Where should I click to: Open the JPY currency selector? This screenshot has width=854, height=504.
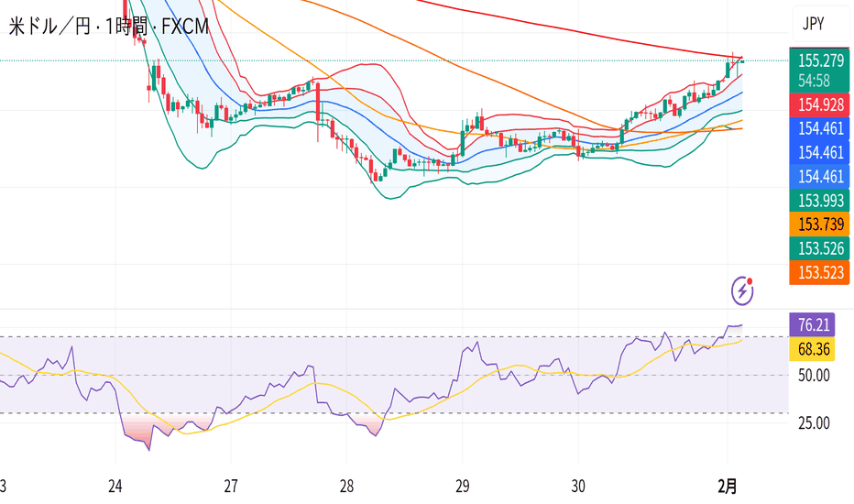point(814,25)
